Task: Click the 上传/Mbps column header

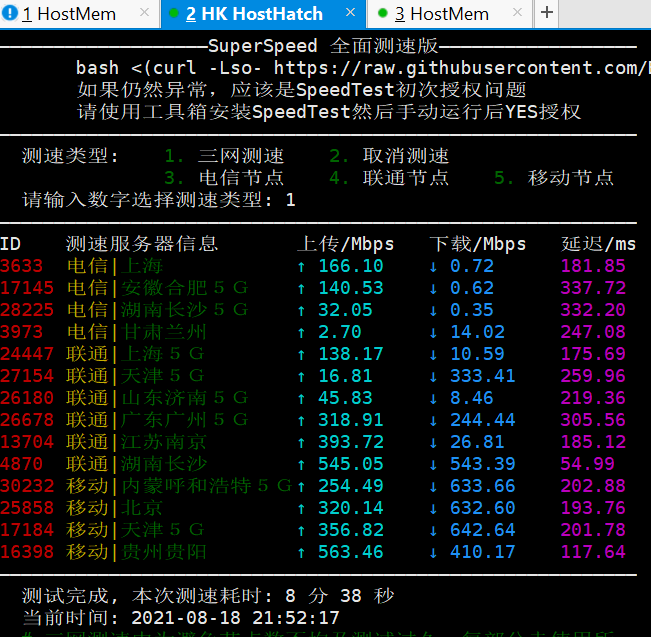Action: tap(345, 244)
